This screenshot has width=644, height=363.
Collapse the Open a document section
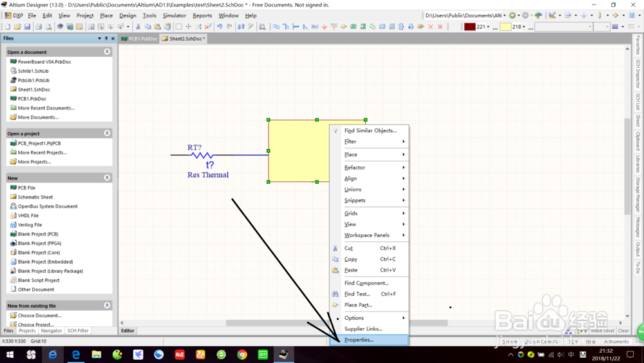click(107, 52)
